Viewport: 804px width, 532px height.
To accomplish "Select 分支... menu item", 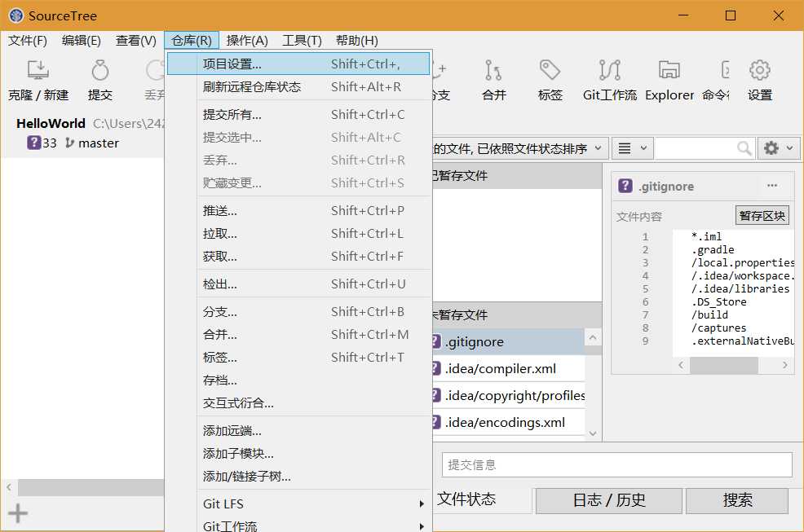I will [x=298, y=311].
